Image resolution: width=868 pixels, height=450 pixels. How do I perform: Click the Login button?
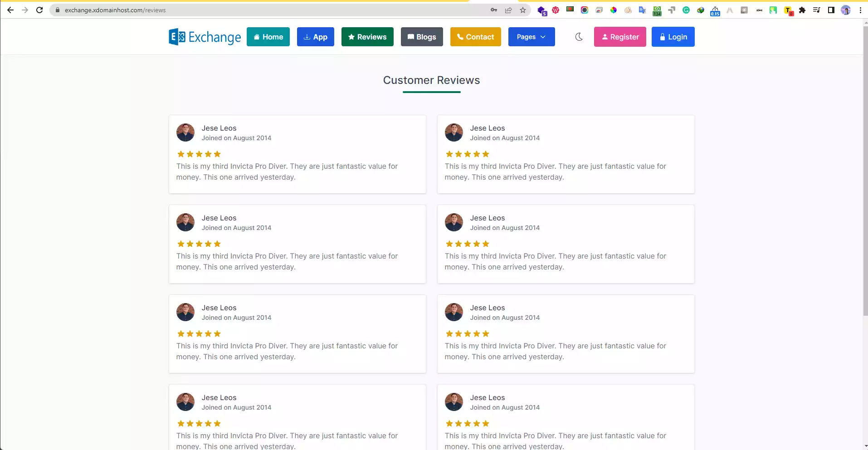pos(673,37)
